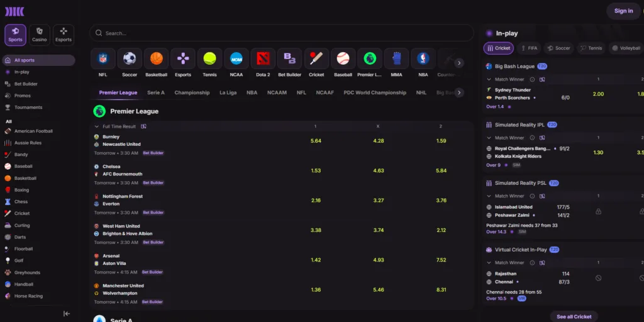Collapse Full Time Result market dropdown
Screen dimensions: 644x322
(97, 126)
